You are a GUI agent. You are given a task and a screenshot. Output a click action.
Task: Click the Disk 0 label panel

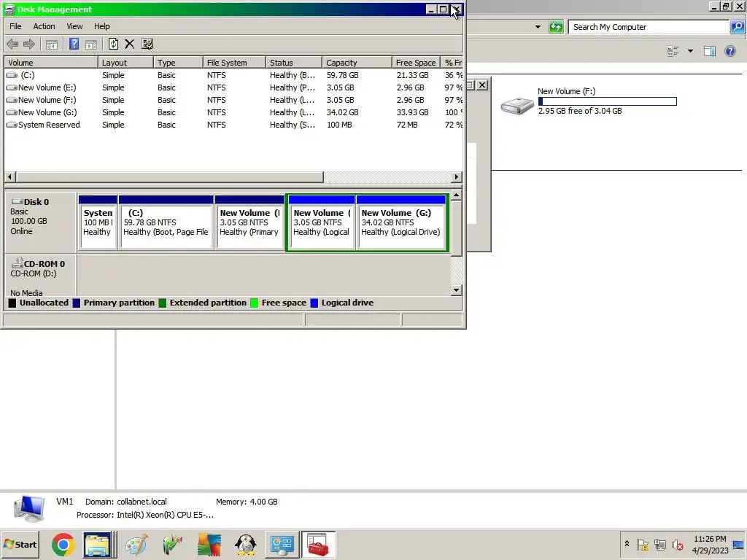40,222
